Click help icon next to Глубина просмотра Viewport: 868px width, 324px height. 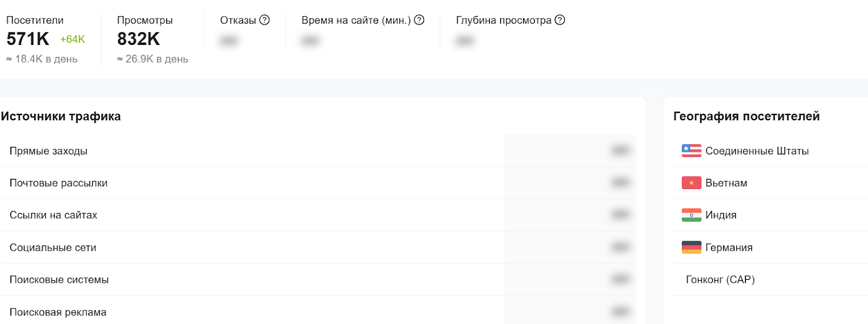click(x=560, y=20)
